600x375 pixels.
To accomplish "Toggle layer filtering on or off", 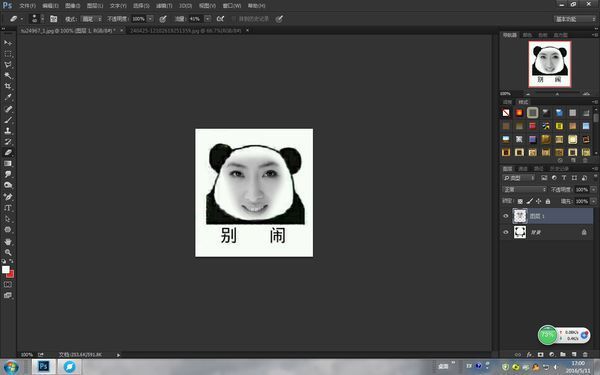I will click(595, 177).
